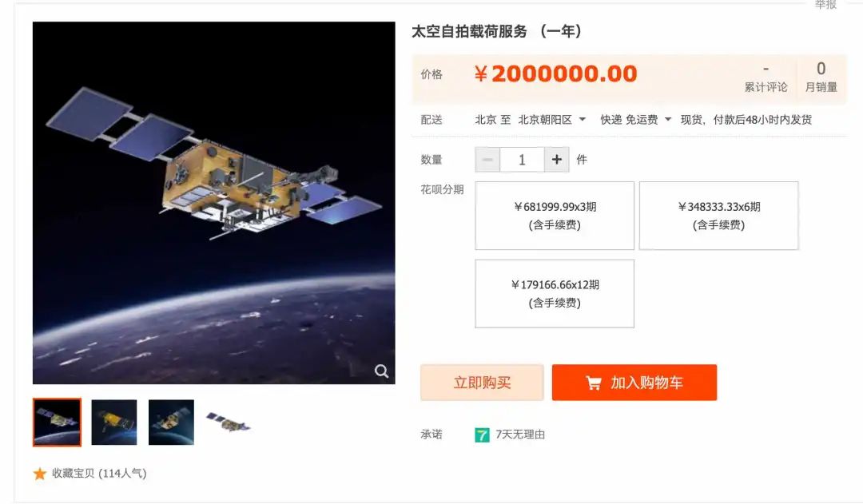
Task: Open the 累计评论 reviews count
Action: (x=766, y=78)
